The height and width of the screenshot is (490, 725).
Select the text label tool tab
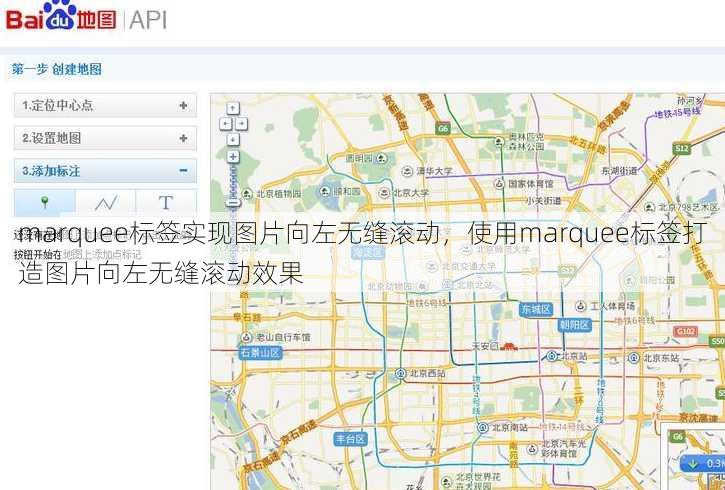point(166,202)
